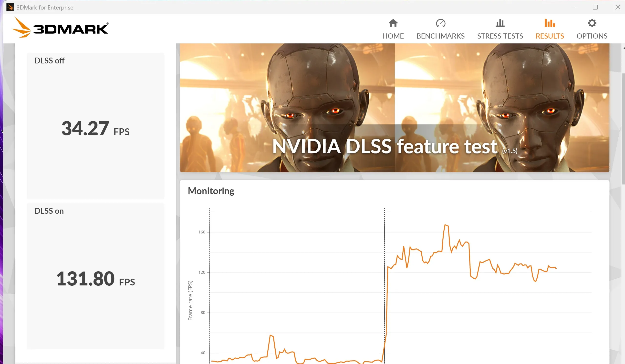Close the 3DMark for Enterprise window
This screenshot has width=625, height=364.
coord(618,7)
